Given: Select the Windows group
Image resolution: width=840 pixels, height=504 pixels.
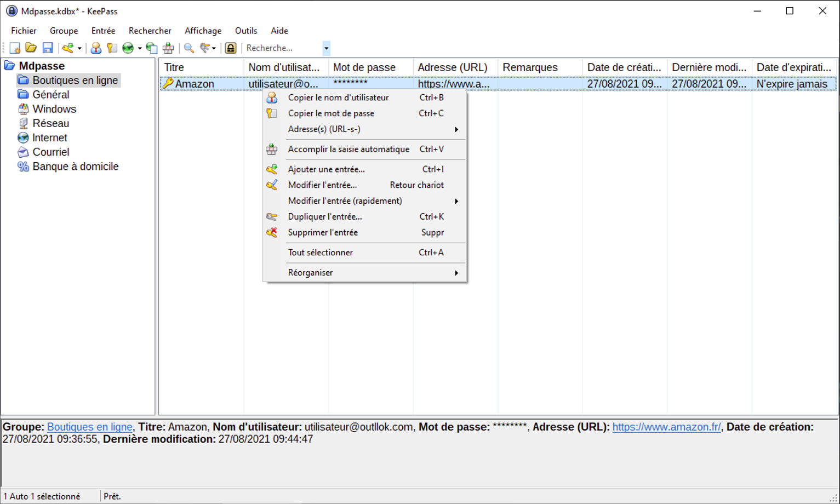Looking at the screenshot, I should pyautogui.click(x=54, y=109).
